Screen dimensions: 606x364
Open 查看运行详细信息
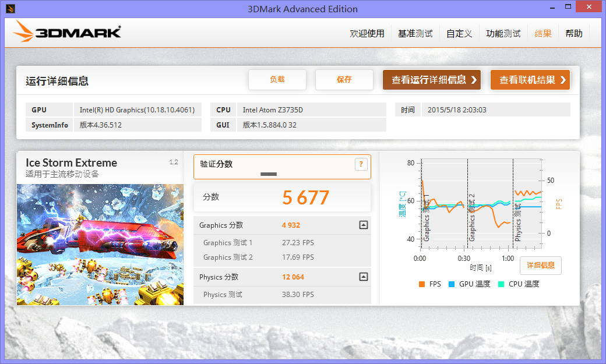coord(432,80)
